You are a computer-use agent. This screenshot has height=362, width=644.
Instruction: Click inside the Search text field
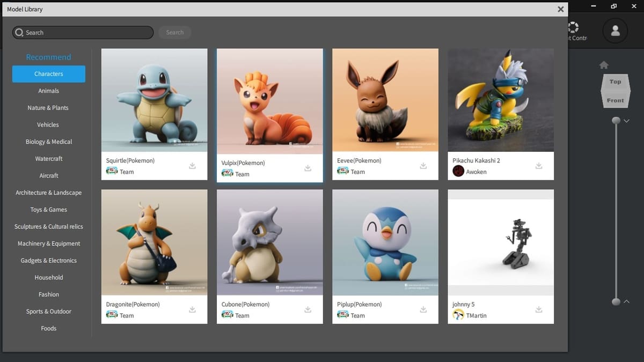click(83, 32)
